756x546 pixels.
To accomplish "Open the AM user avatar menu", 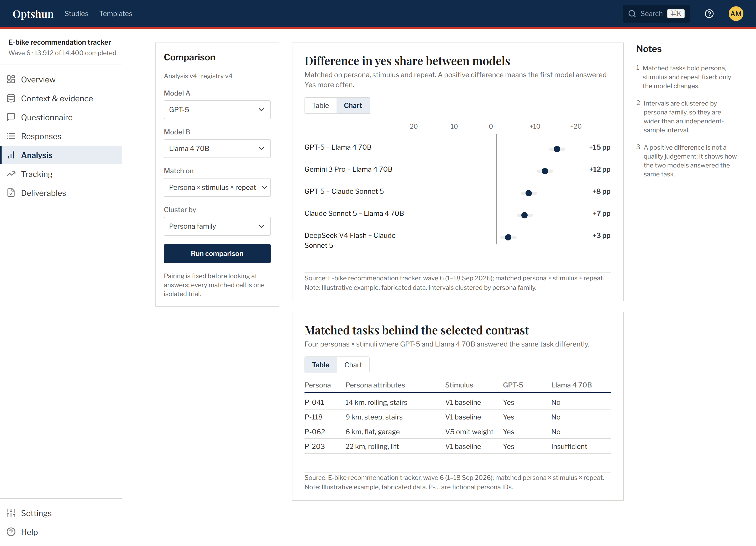I will pyautogui.click(x=736, y=14).
